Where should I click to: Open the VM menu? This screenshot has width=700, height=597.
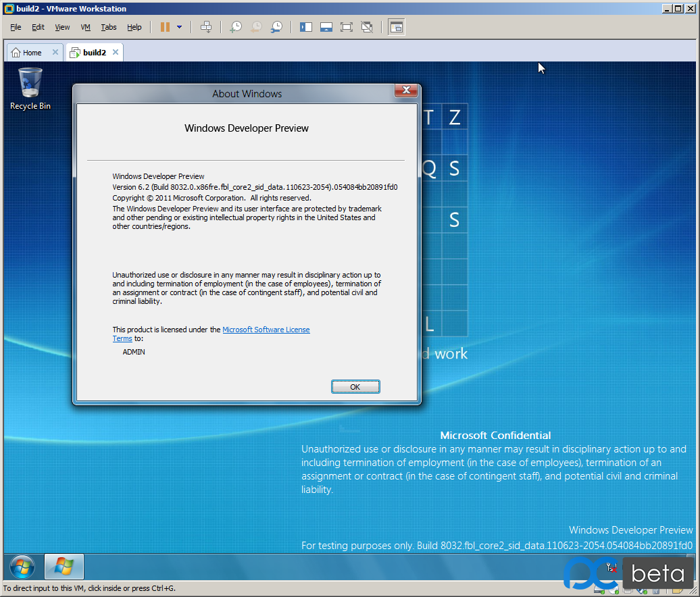pos(85,27)
